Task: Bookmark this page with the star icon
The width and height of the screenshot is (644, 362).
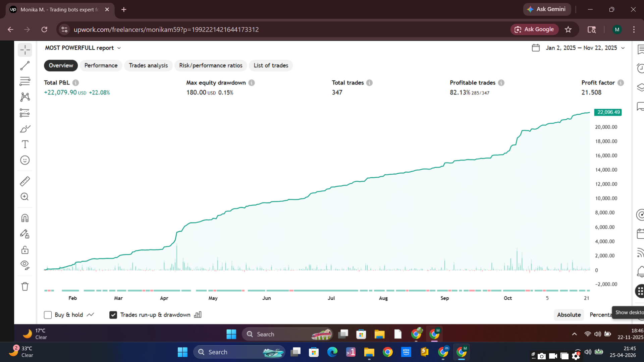Action: (x=568, y=29)
